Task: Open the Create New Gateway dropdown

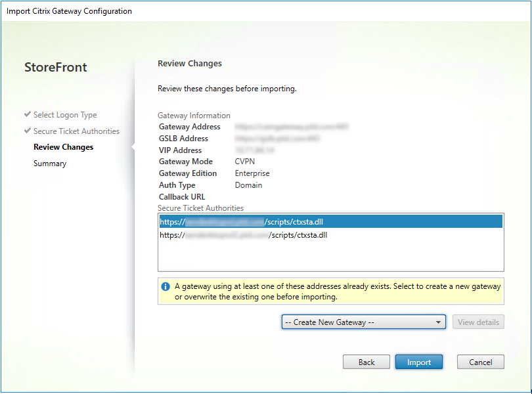Action: [363, 322]
